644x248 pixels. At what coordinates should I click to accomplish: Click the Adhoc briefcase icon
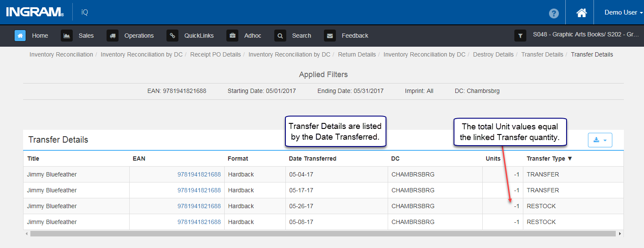(232, 36)
